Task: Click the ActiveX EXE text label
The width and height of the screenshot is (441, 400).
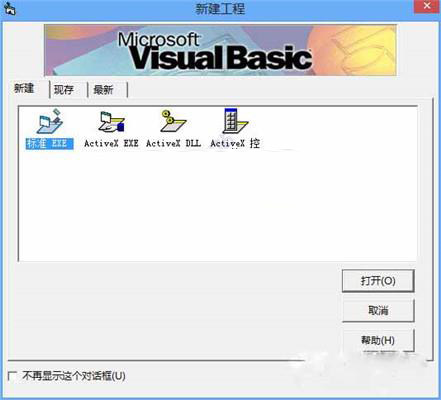Action: [111, 144]
